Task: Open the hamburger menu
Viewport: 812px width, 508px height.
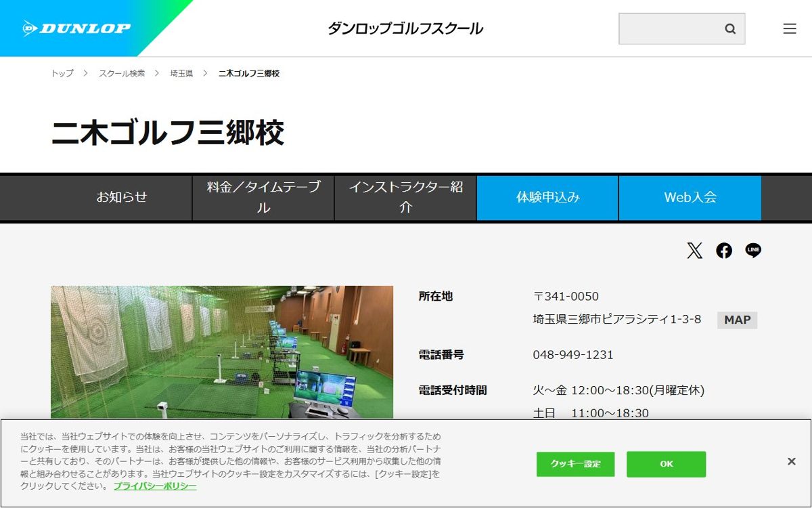Action: [x=790, y=28]
